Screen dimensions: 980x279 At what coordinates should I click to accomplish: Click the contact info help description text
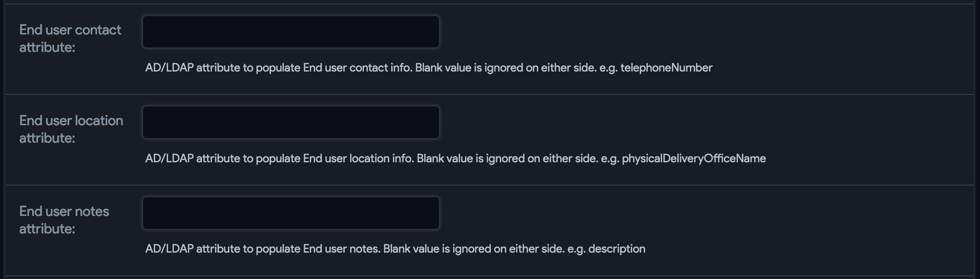pos(428,68)
